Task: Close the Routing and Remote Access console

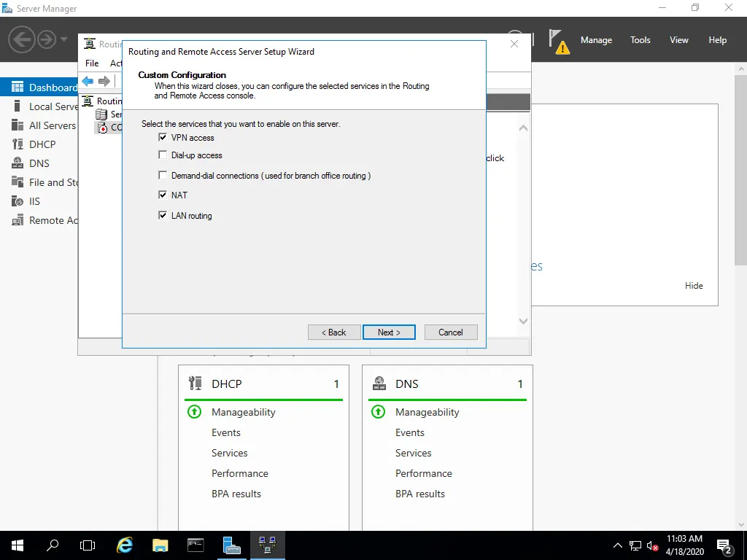Action: 514,44
